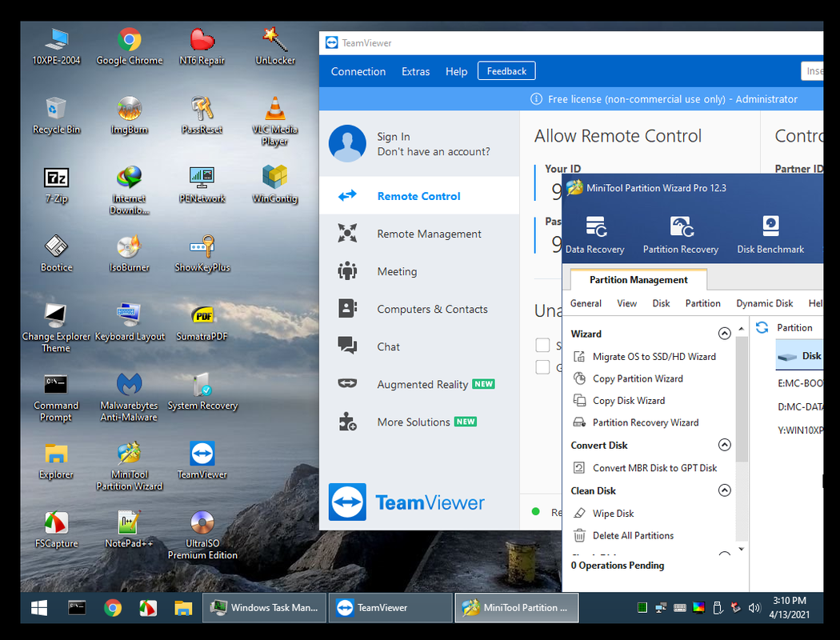This screenshot has width=840, height=640.
Task: Select UltraISO Premium Edition desktop icon
Action: [x=202, y=535]
